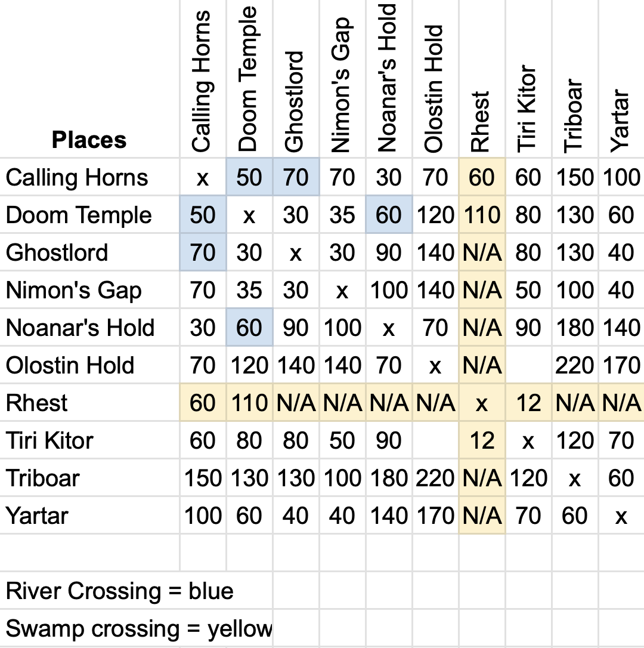Select the 12 in Rhest row, Tiri Kitor column
Image resolution: width=644 pixels, height=648 pixels.
(x=528, y=403)
